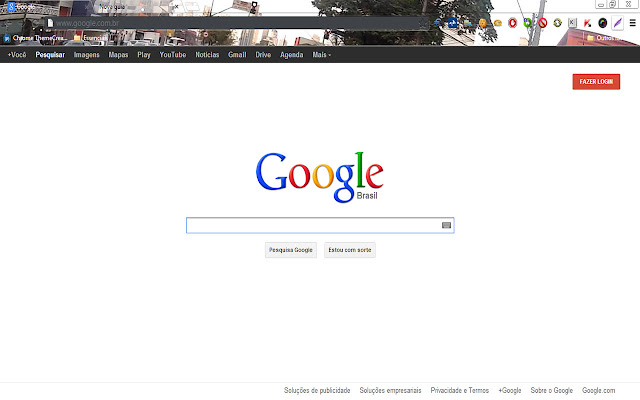Open Soluções empresariais footer link
The height and width of the screenshot is (400, 640).
coord(390,391)
